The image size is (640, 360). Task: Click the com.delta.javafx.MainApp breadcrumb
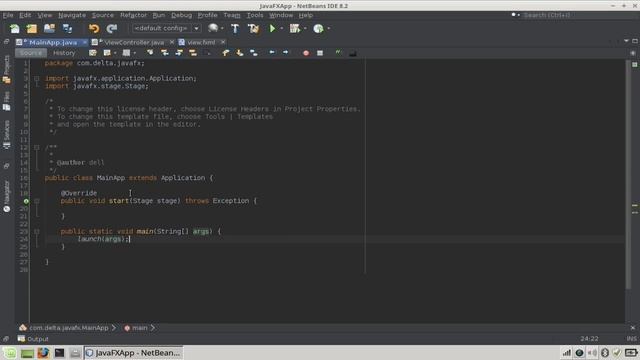68,328
